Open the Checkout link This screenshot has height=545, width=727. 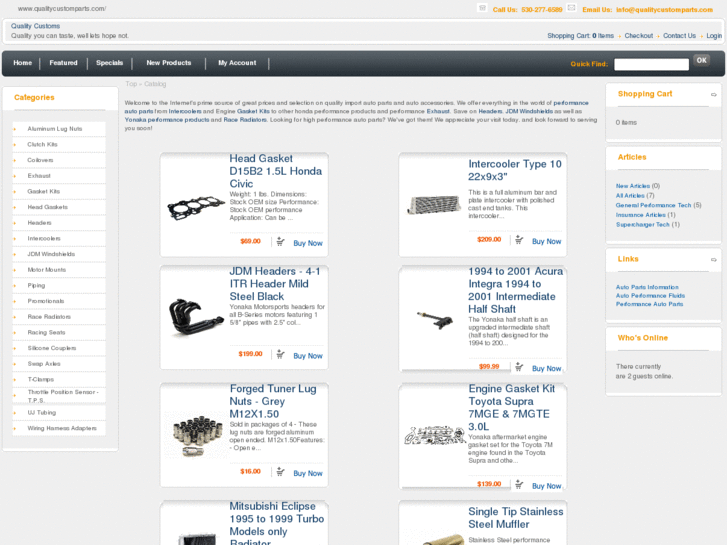[638, 36]
